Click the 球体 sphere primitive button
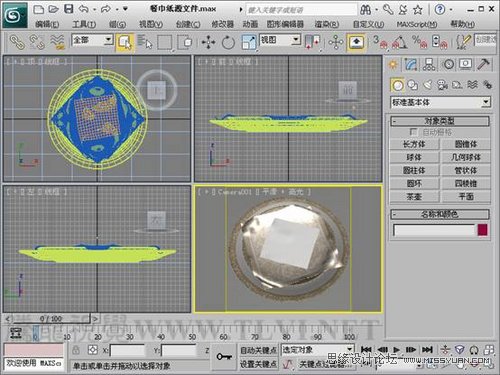 pos(415,157)
